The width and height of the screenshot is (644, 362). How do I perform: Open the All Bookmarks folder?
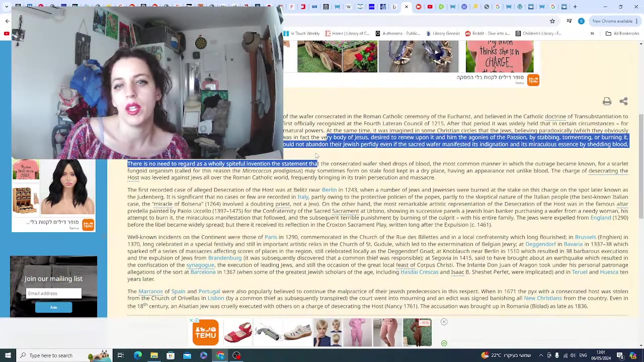coord(622,34)
